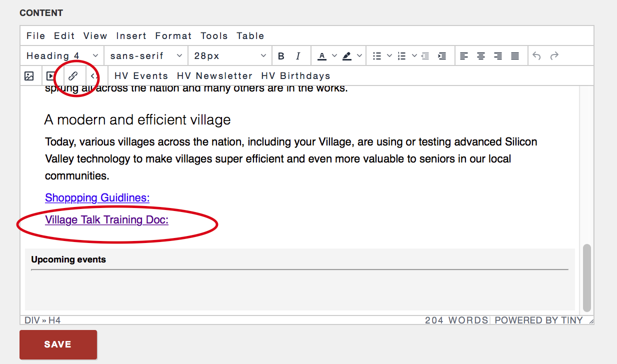Open the Heading 4 block format dropdown
This screenshot has width=617, height=364.
(62, 56)
